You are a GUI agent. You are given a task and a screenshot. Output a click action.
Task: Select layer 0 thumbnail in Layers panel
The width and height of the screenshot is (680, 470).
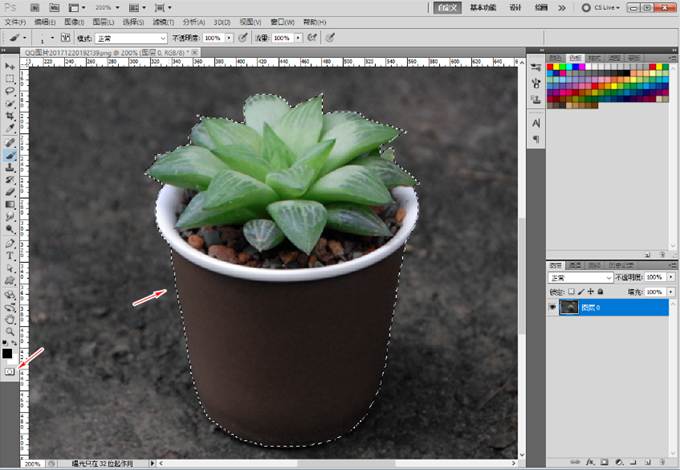point(570,308)
